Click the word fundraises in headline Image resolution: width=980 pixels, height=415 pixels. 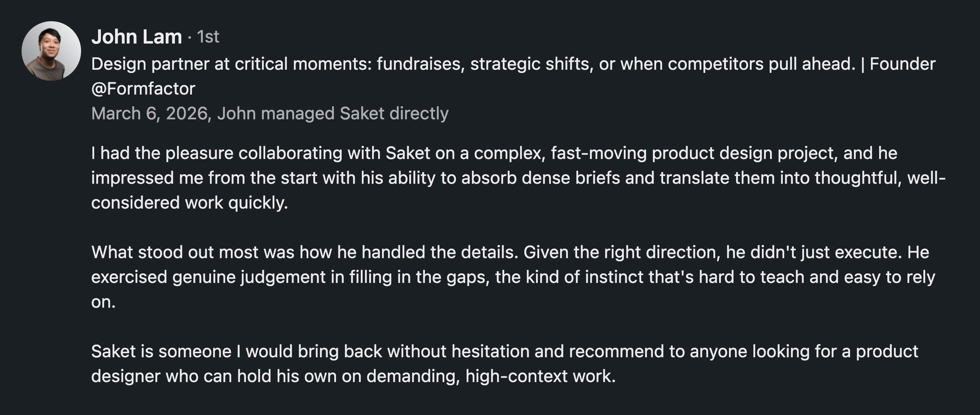(421, 64)
